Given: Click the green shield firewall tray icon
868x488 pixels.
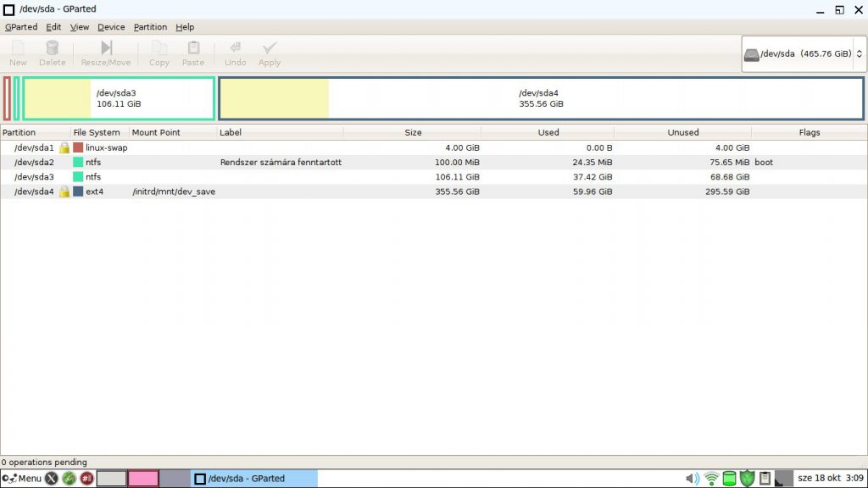Looking at the screenshot, I should click(748, 478).
